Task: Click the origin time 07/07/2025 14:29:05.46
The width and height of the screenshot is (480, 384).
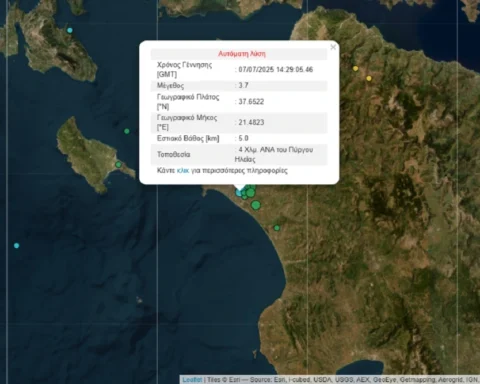Action: 276,69
